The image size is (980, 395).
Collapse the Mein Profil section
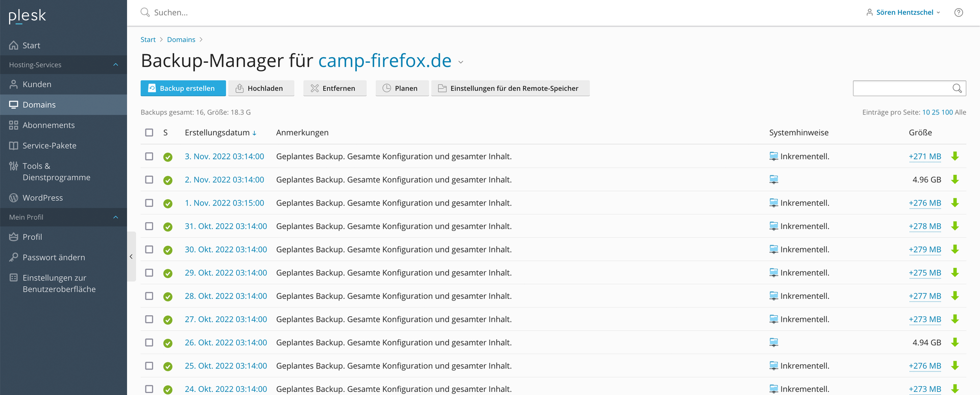click(115, 217)
